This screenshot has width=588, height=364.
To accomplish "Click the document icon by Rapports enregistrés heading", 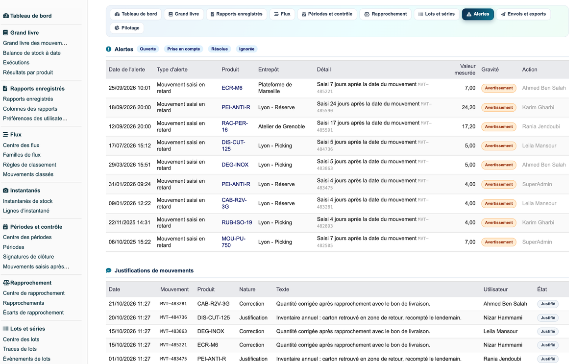I will click(x=5, y=89).
